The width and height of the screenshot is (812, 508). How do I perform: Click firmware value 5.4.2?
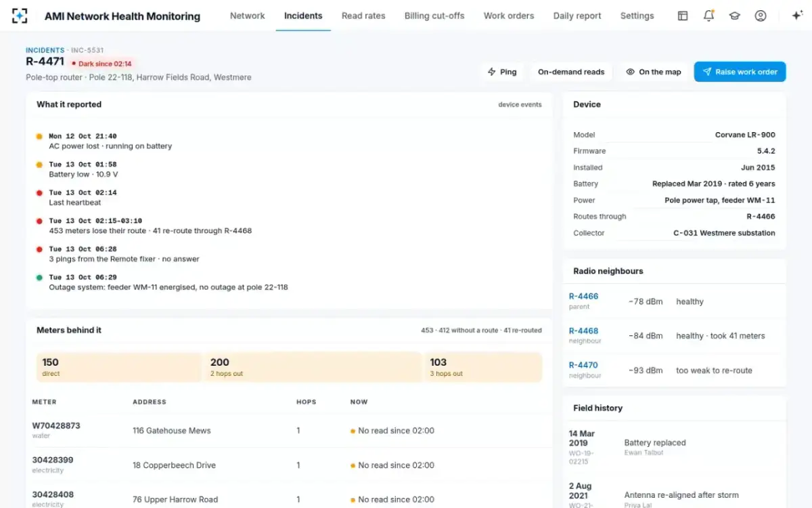click(x=766, y=151)
